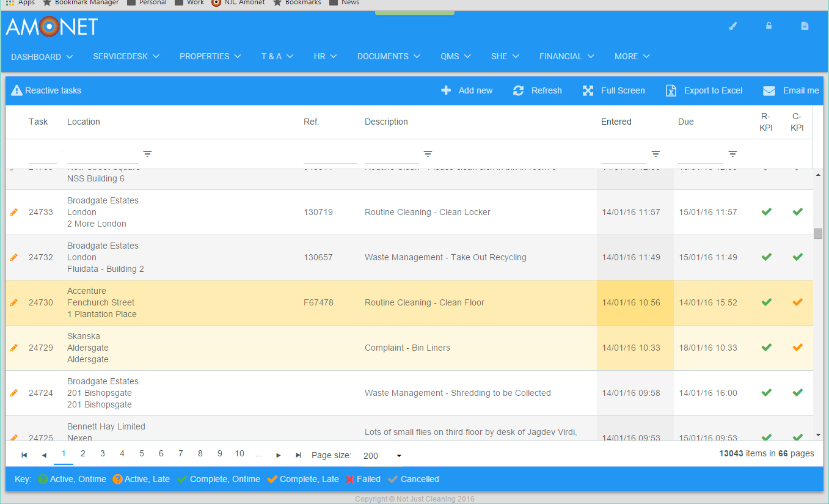The image size is (829, 504).
Task: Open the Bookmark Manager bookmark
Action: tap(81, 3)
